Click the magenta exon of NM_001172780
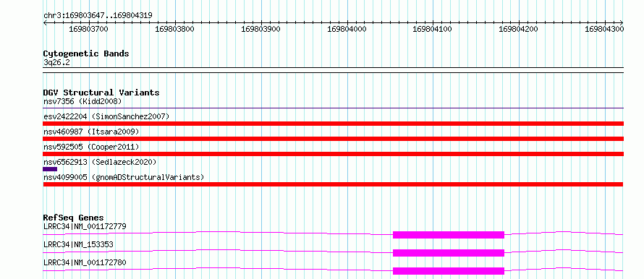Image resolution: width=644 pixels, height=279 pixels. [x=449, y=271]
